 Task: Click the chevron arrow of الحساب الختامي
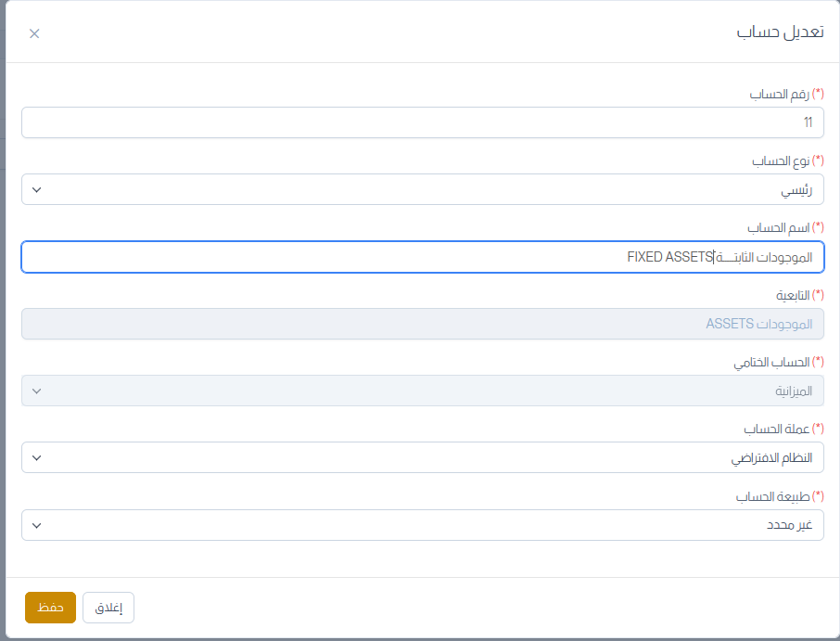(37, 391)
